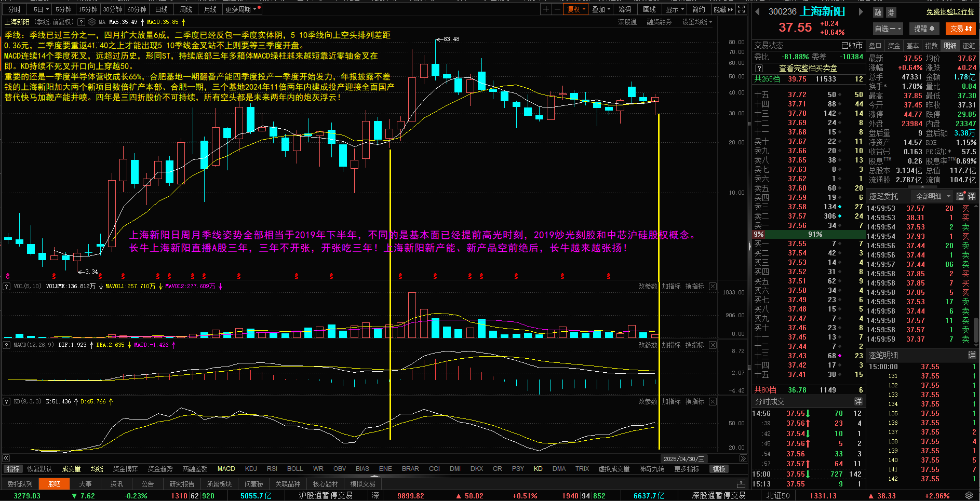
Task: Open 自选一 watchlist dropdown
Action: (888, 29)
